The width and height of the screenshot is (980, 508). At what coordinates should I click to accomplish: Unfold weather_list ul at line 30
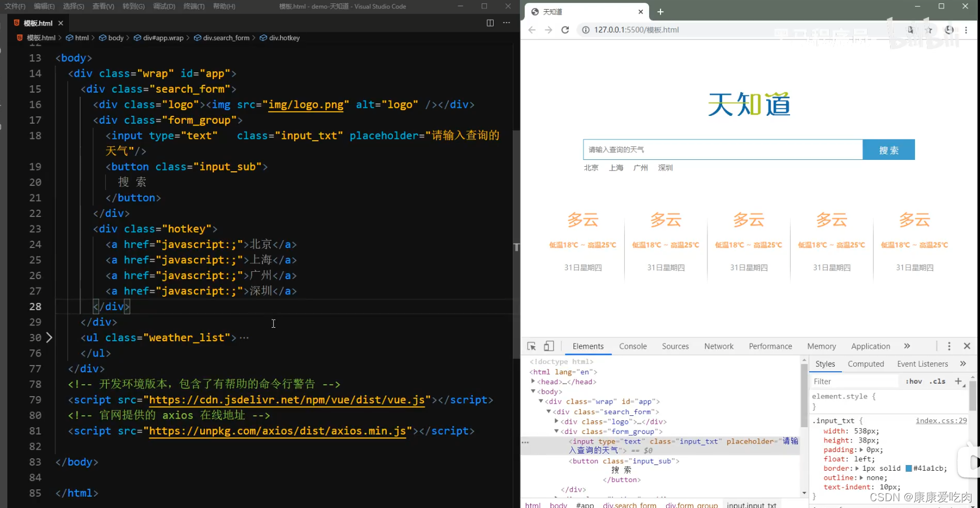(x=49, y=337)
